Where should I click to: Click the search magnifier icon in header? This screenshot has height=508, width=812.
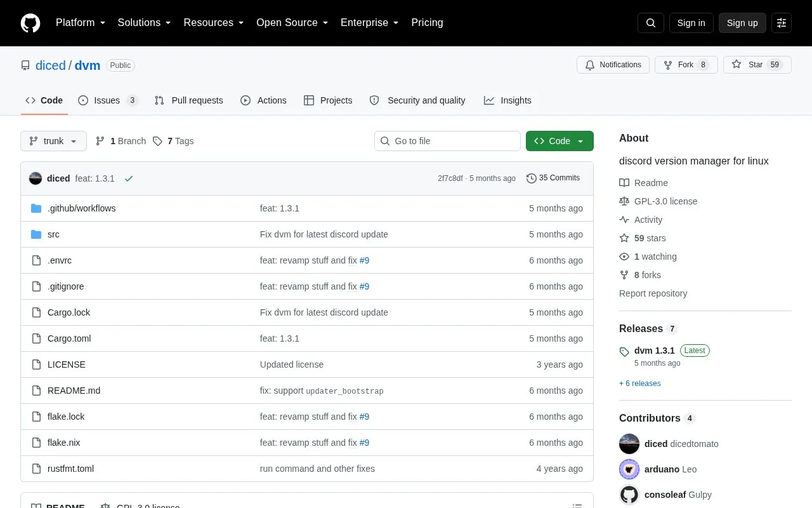point(651,23)
